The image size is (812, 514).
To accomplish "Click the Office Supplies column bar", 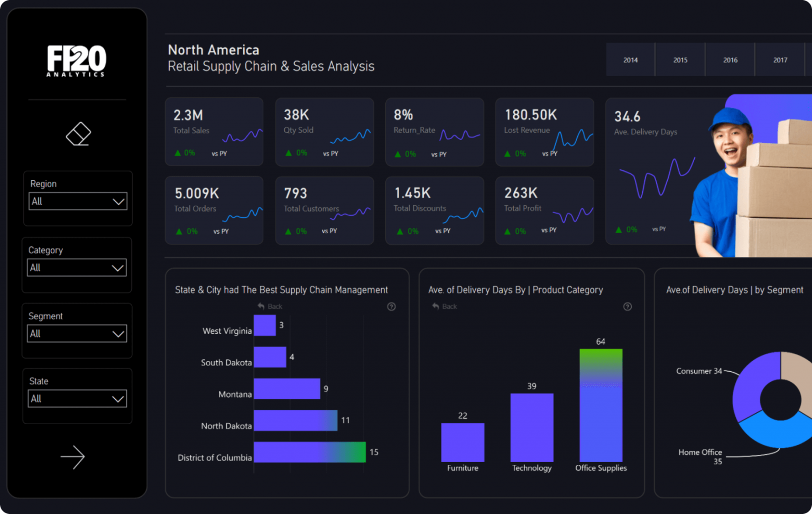I will click(601, 406).
